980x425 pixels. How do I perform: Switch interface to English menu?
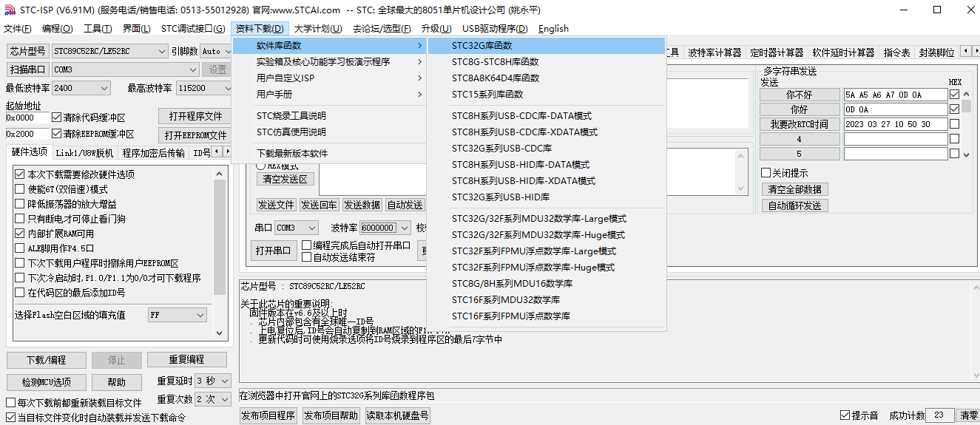click(553, 29)
